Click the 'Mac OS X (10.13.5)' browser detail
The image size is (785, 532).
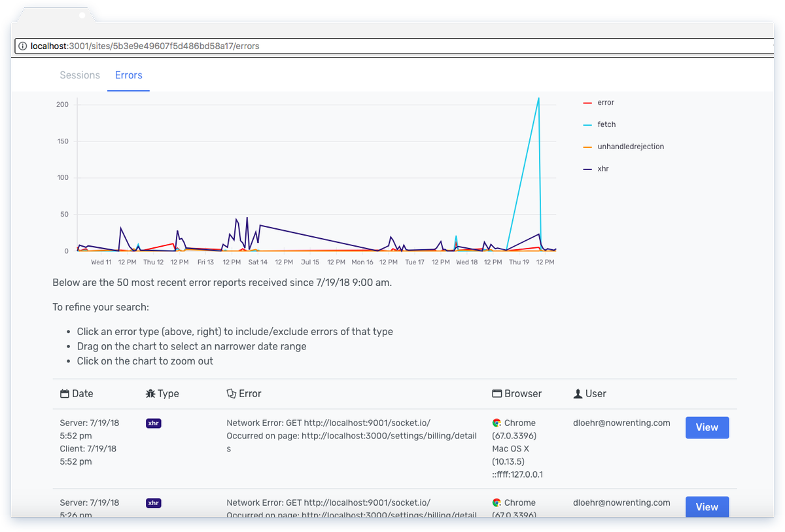[x=510, y=455]
